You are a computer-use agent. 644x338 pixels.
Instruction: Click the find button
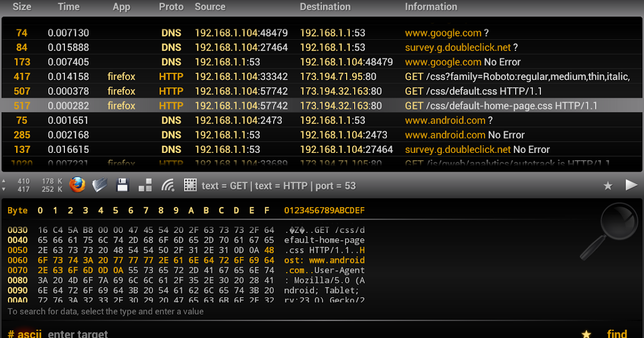point(617,333)
